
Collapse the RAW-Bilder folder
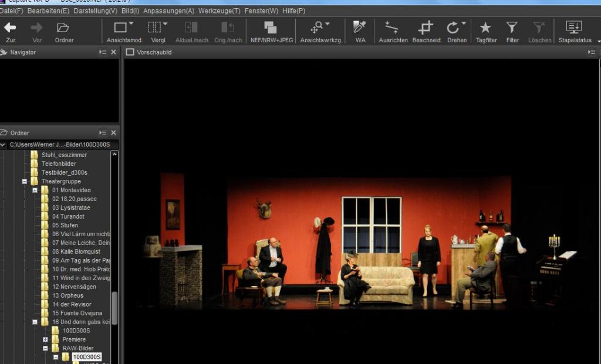45,349
